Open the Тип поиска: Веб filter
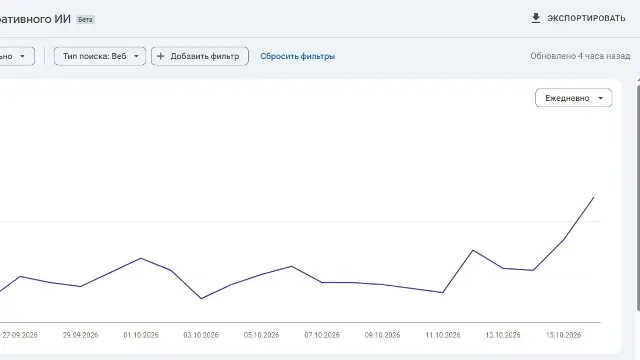Screen dimensions: 640x360 tap(100, 56)
